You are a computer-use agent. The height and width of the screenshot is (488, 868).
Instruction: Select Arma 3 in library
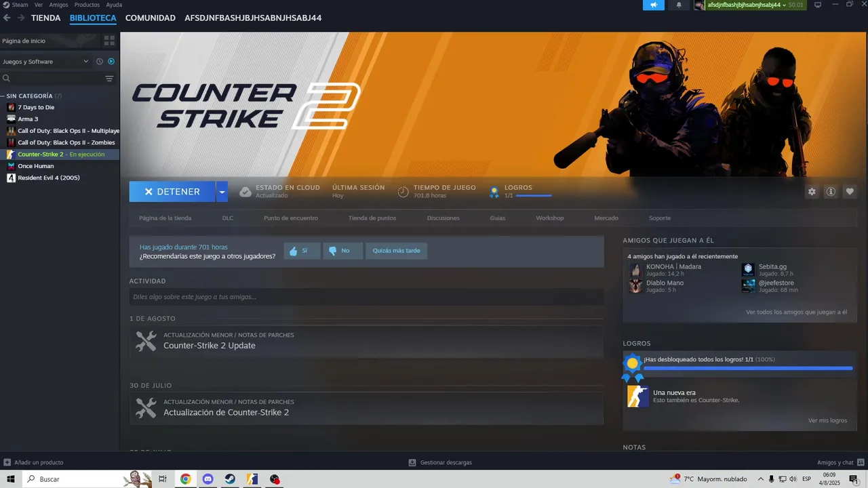coord(60,119)
